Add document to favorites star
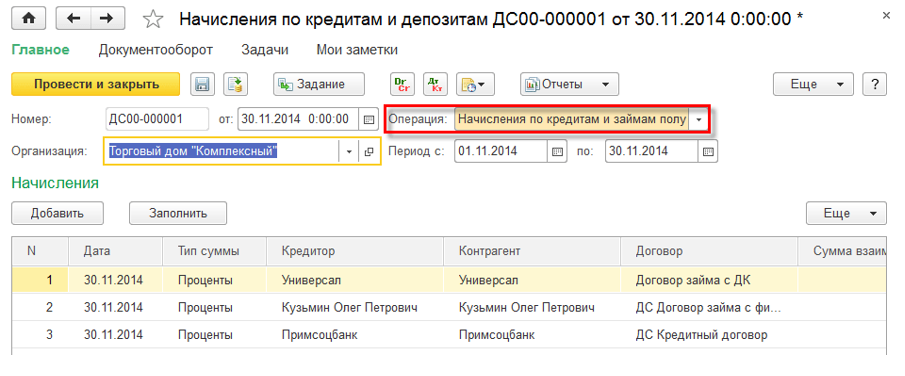 click(x=153, y=20)
